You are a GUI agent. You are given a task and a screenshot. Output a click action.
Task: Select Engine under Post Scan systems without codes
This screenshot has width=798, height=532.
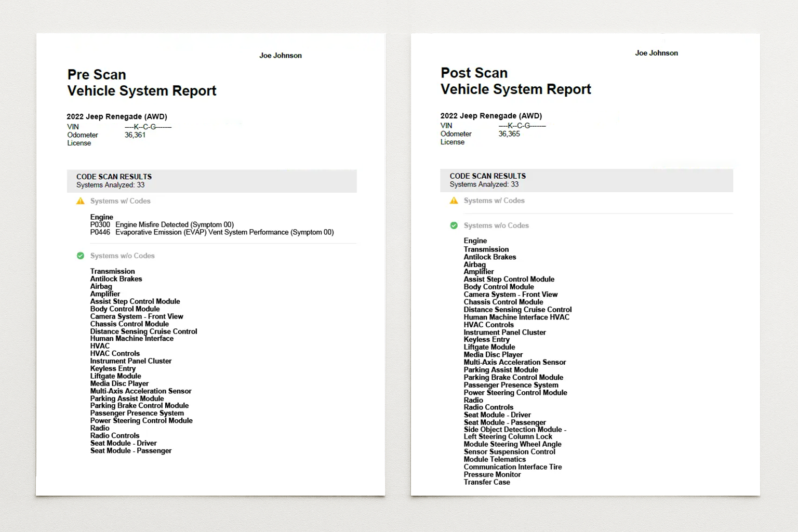(x=475, y=241)
